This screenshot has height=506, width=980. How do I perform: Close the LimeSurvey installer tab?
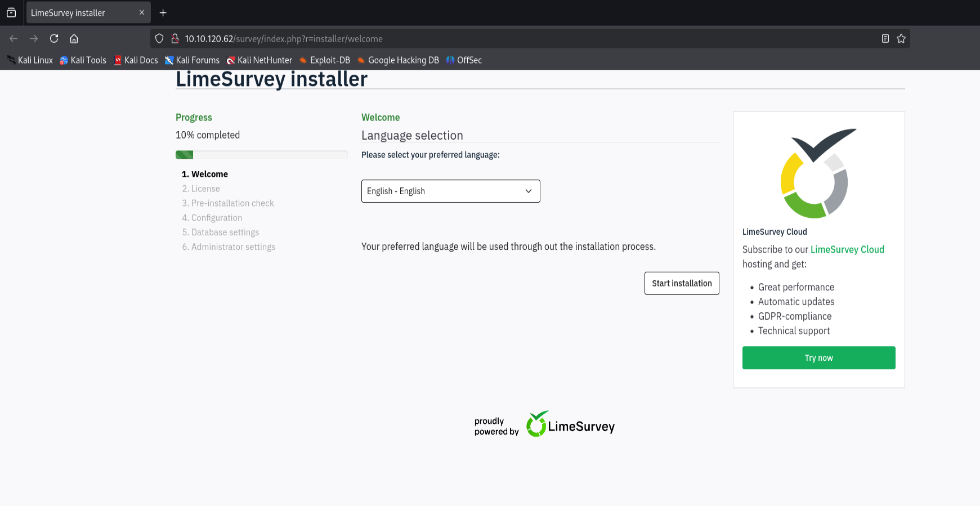[x=142, y=12]
